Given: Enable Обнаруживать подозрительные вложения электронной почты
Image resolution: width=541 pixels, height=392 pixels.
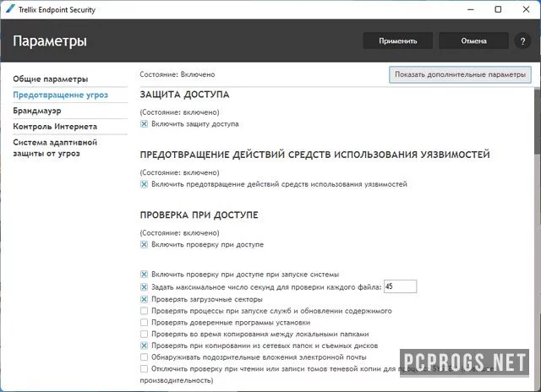Looking at the screenshot, I should pyautogui.click(x=145, y=357).
